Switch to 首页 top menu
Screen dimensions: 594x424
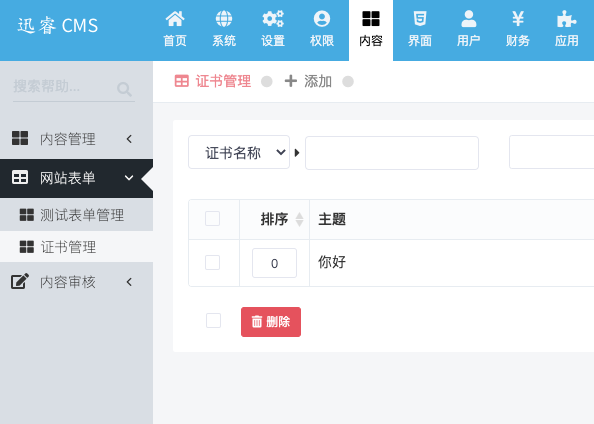point(175,30)
